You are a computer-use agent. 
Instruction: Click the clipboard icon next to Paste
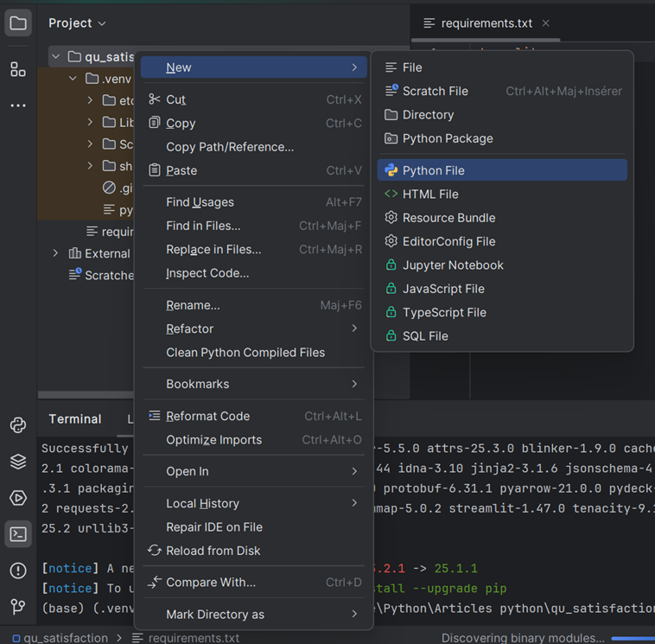154,170
